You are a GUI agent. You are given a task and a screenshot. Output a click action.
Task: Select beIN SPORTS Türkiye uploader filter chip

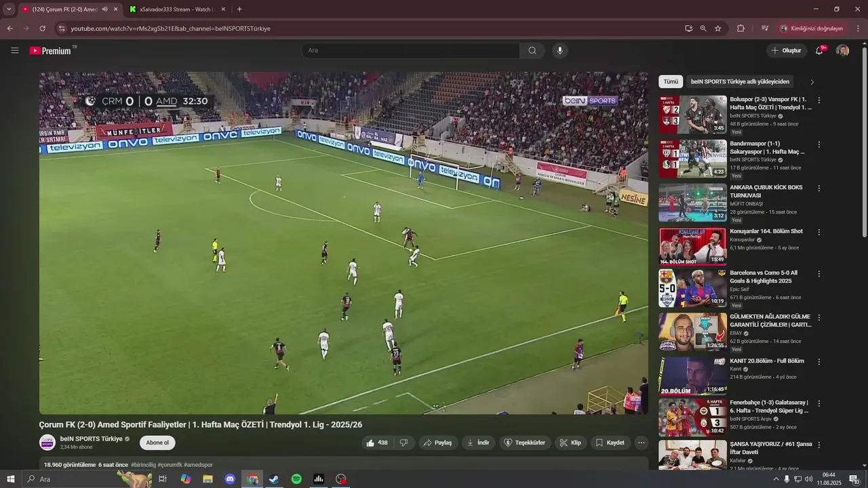pos(740,81)
